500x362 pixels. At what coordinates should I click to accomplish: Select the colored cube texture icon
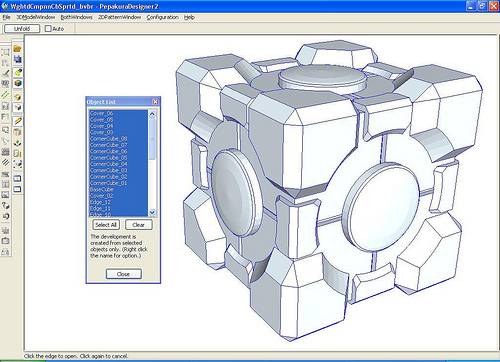(x=17, y=83)
